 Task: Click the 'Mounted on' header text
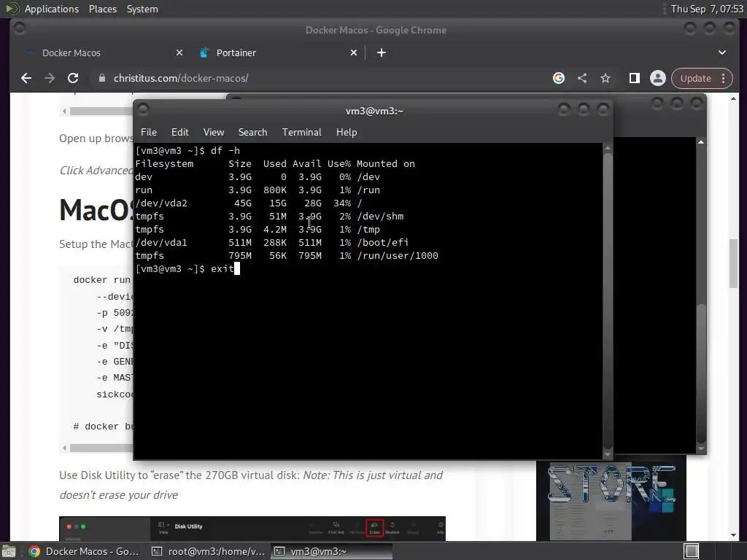386,164
